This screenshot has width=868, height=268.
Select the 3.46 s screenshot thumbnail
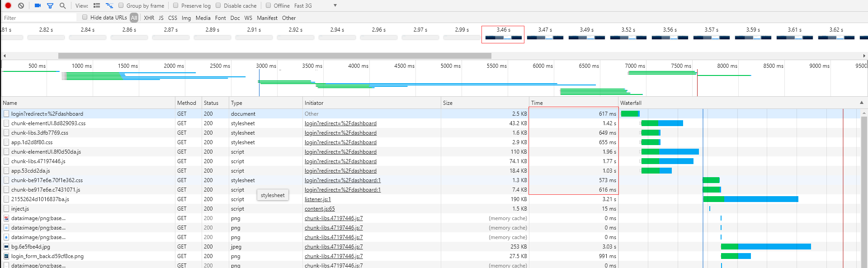click(503, 34)
